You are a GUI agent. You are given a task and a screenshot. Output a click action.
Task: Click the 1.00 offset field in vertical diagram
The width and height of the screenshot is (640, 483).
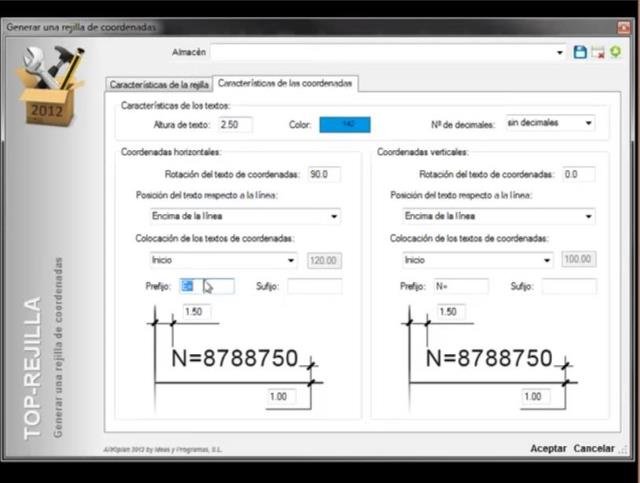(x=536, y=396)
